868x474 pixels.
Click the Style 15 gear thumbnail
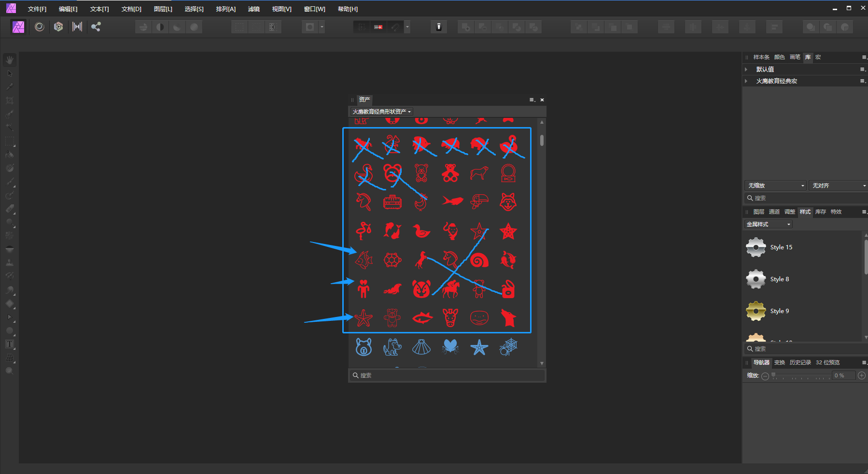[756, 247]
